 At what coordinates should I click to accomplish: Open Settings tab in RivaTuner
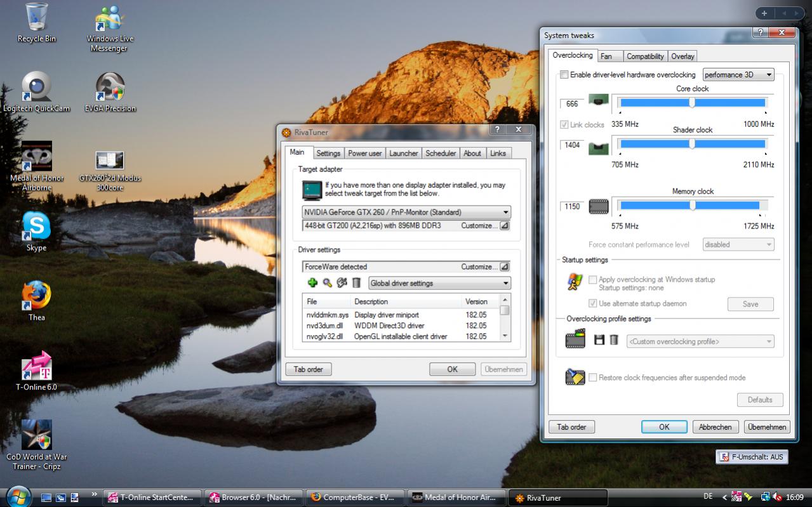(x=328, y=153)
